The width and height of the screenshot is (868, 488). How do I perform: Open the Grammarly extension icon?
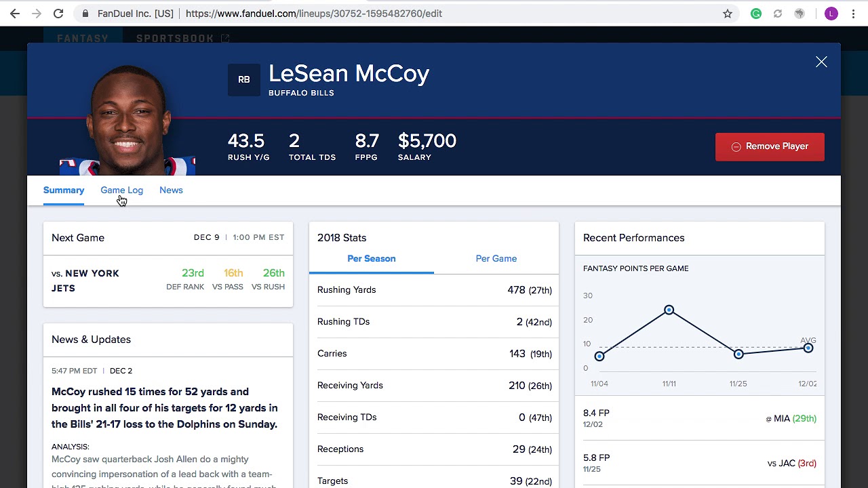click(x=756, y=14)
